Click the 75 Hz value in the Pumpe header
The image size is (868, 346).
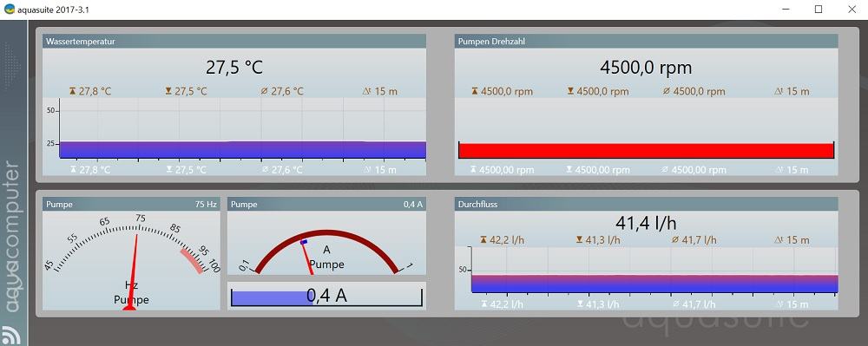(x=206, y=205)
